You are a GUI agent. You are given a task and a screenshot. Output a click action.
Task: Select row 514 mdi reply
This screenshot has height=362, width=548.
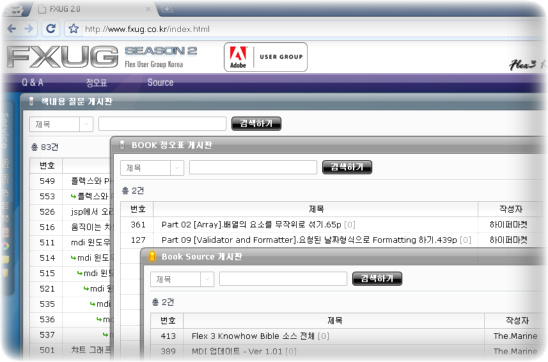(x=70, y=258)
